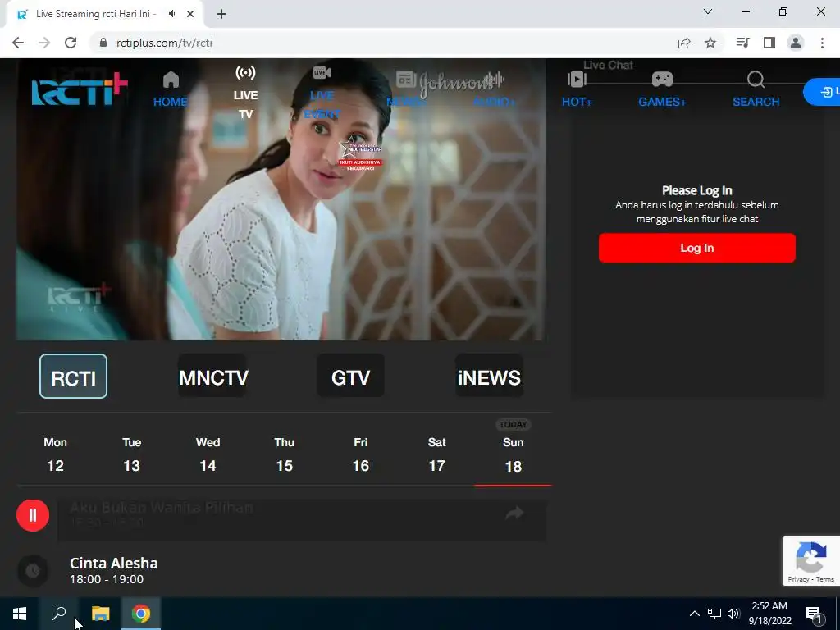
Task: Open the SEARCH magnifier icon
Action: point(756,80)
